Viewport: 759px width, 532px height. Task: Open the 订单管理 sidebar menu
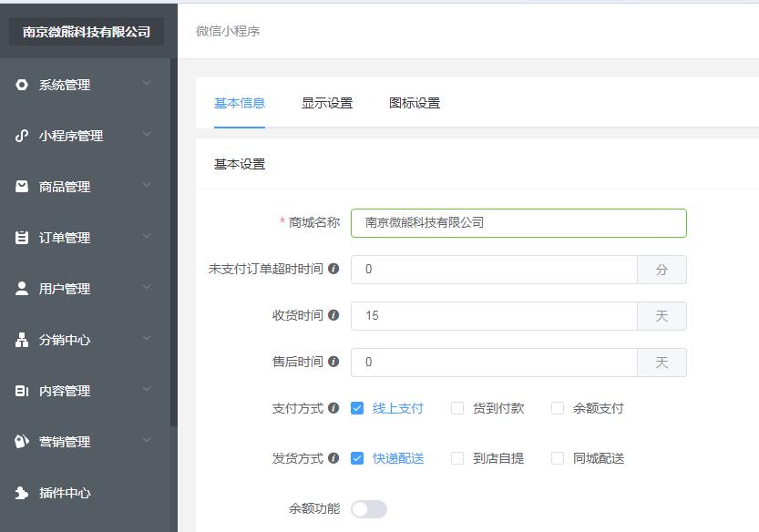click(x=86, y=237)
